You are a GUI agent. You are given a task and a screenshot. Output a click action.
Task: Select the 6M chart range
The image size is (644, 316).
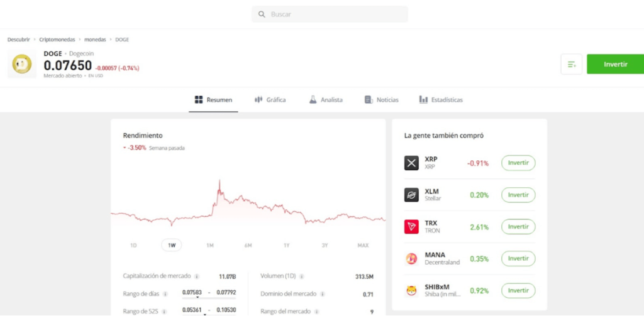coord(248,246)
